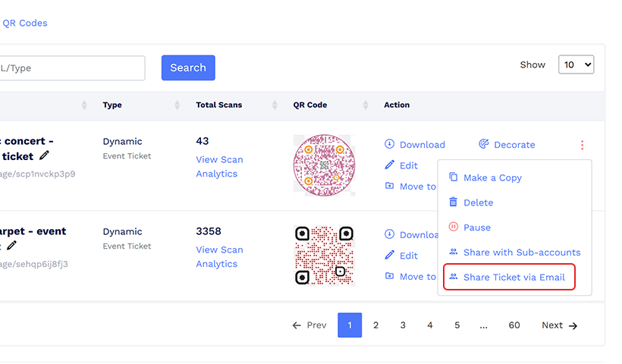Screen dimensions: 622x364
Task: Click pencil icon beside concert ticket name
Action: pos(45,155)
